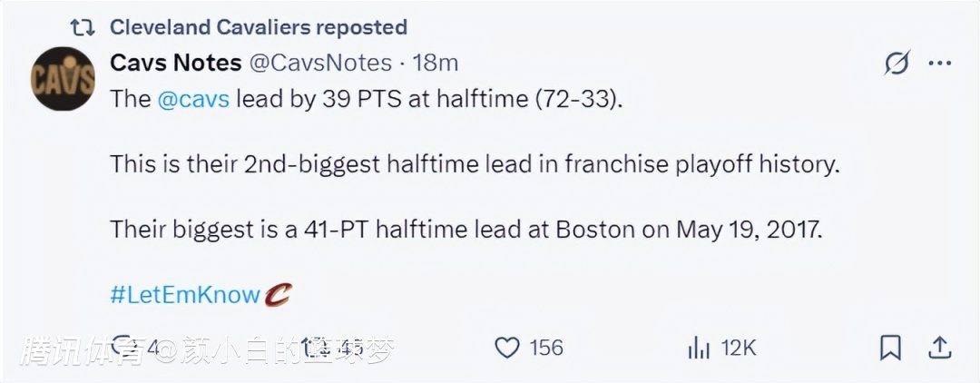Screen dimensions: 980x383
Task: Click the small repost icon above the tweet
Action: (x=83, y=28)
